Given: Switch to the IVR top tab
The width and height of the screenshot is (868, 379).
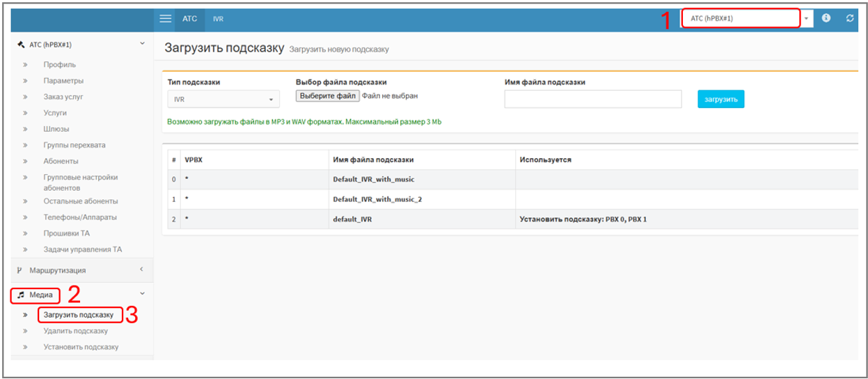Looking at the screenshot, I should pos(218,19).
